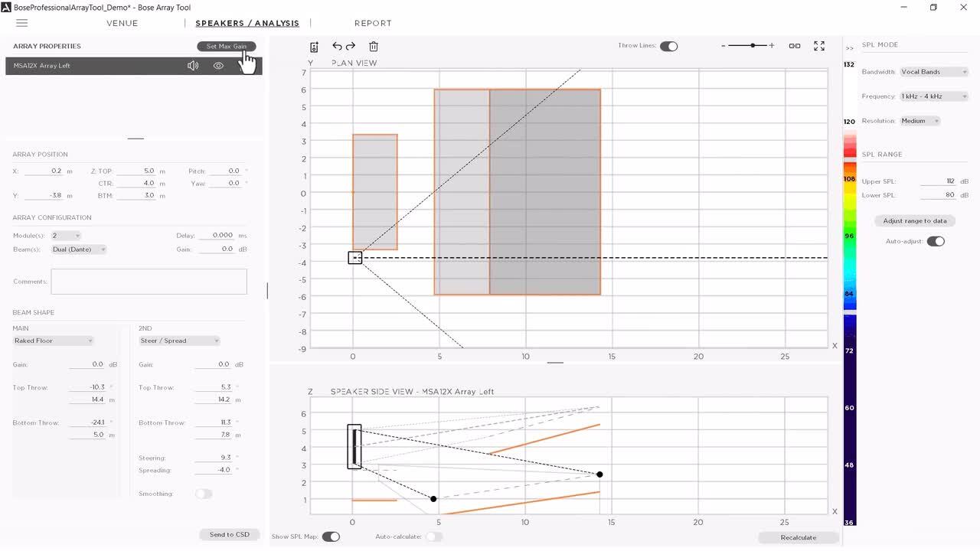Click the plan view zoom slider handle
Viewport: 980px width, 551px height.
coord(753,46)
